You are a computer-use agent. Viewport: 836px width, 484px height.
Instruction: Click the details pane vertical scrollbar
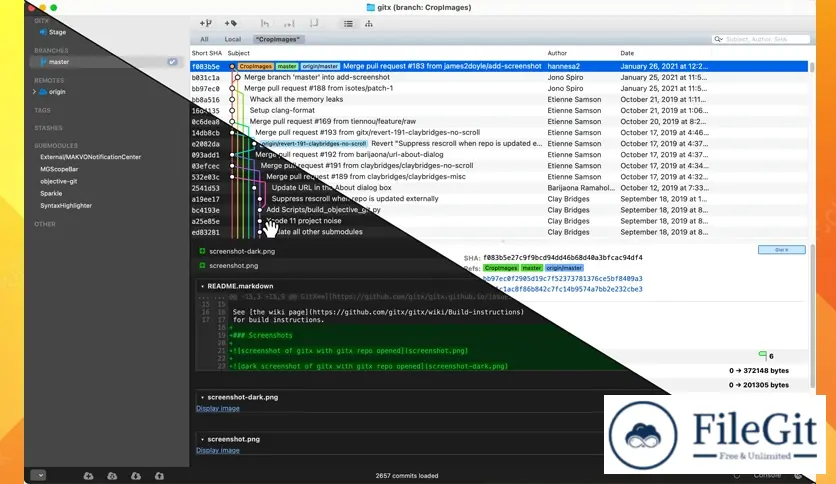812,317
